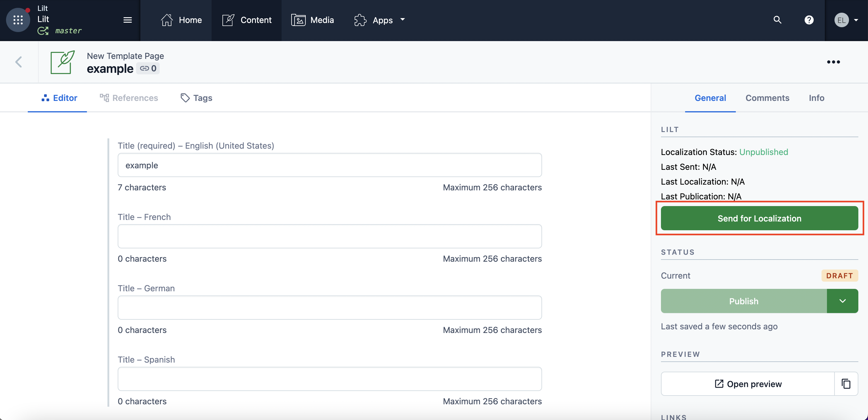The image size is (868, 420).
Task: Click the hamburger menu icon
Action: [x=127, y=20]
